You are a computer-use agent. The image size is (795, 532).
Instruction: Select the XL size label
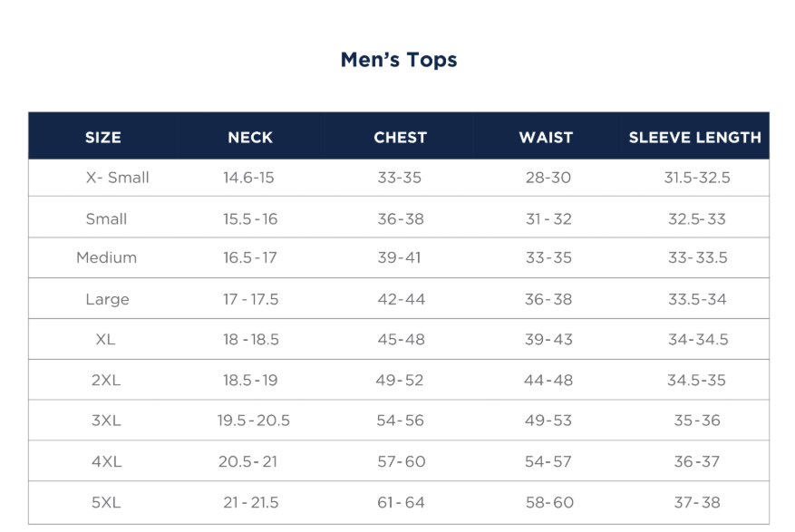click(x=105, y=340)
